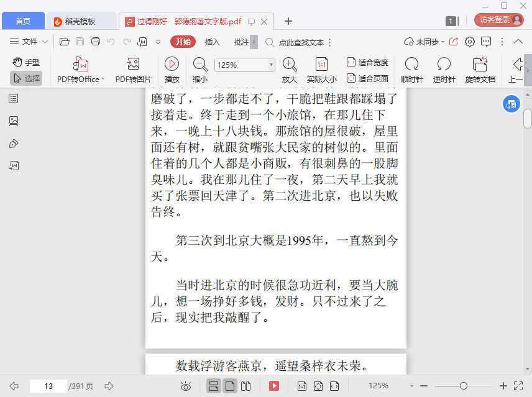Decrease zoom with minus button
The image size is (532, 397).
[x=424, y=386]
